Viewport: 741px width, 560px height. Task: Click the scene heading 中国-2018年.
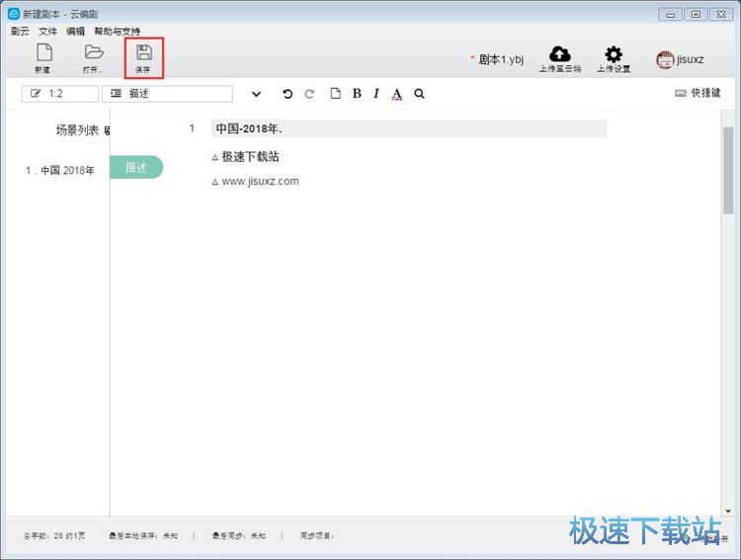pos(409,128)
